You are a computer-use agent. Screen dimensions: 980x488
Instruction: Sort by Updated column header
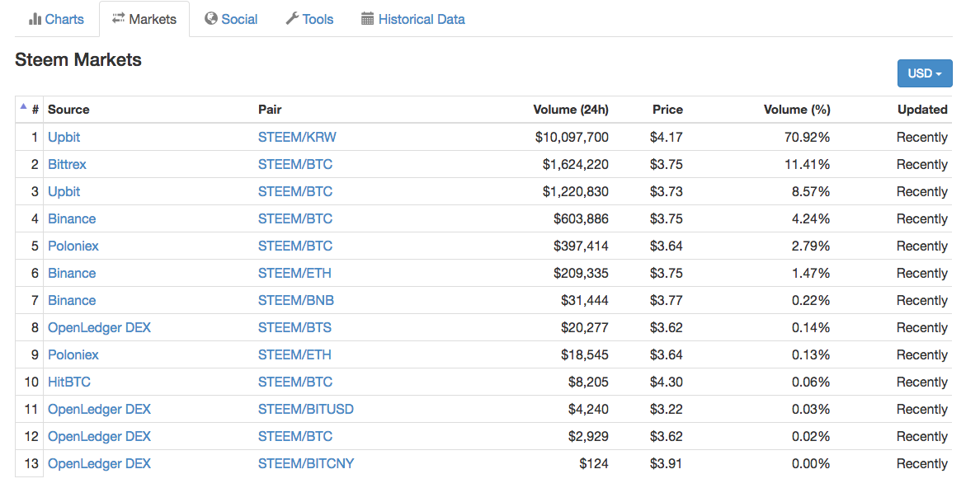pyautogui.click(x=922, y=110)
